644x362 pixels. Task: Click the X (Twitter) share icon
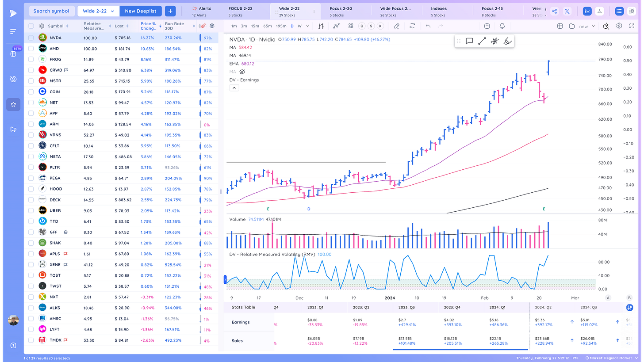[567, 11]
